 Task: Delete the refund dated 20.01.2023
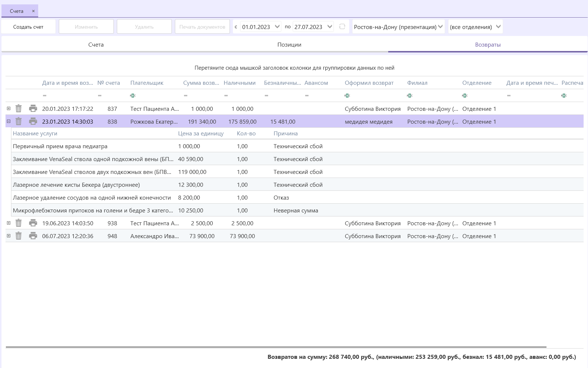[x=18, y=109]
